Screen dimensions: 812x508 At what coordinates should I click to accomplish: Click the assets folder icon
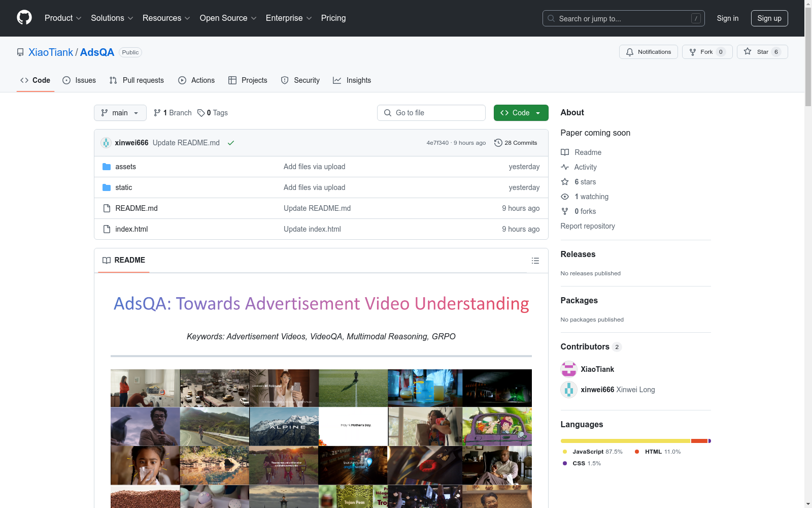[107, 167]
